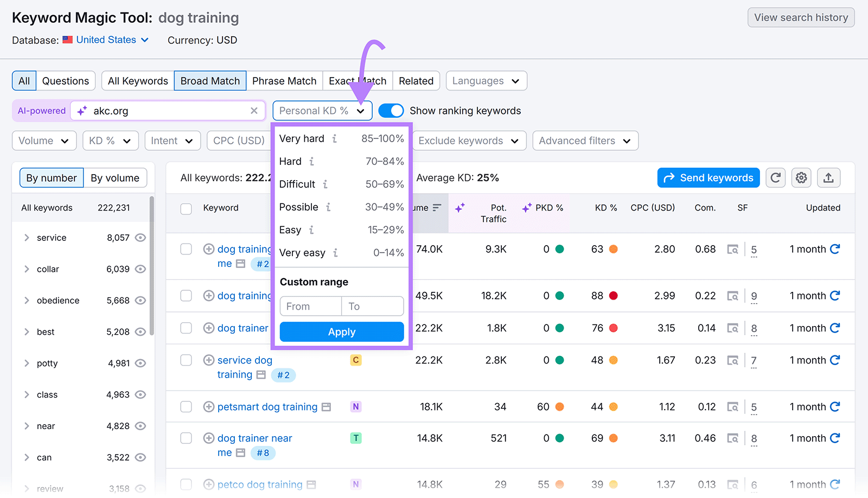
Task: Clear the akc.org filter with the X icon
Action: [254, 110]
